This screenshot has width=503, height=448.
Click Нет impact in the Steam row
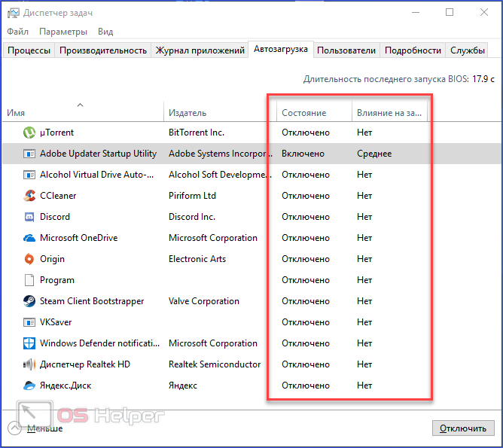click(x=364, y=301)
